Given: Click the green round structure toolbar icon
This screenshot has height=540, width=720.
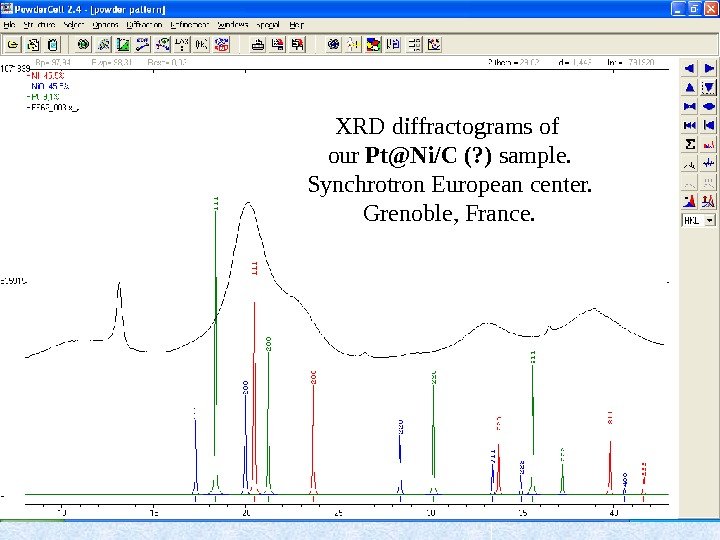Looking at the screenshot, I should (83, 45).
